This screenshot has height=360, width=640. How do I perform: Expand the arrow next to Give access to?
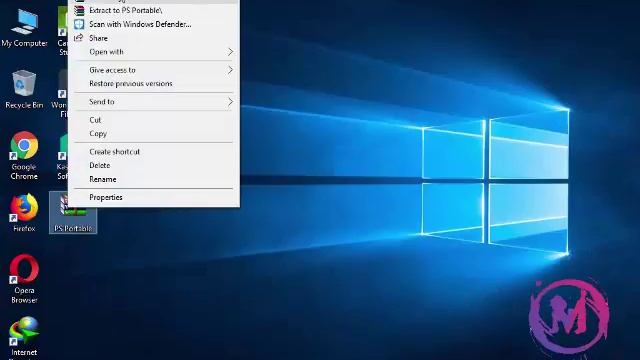(230, 70)
